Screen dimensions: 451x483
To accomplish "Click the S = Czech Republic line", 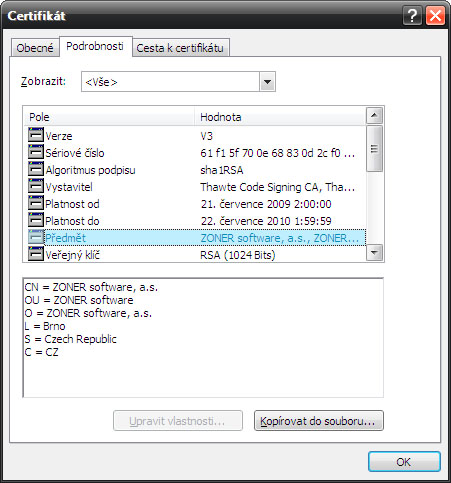I will point(70,339).
